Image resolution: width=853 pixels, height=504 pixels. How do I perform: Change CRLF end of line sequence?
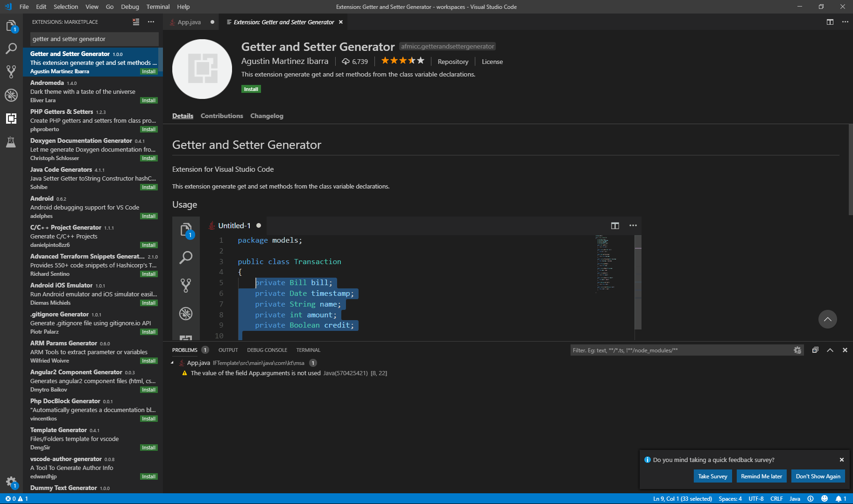point(776,498)
